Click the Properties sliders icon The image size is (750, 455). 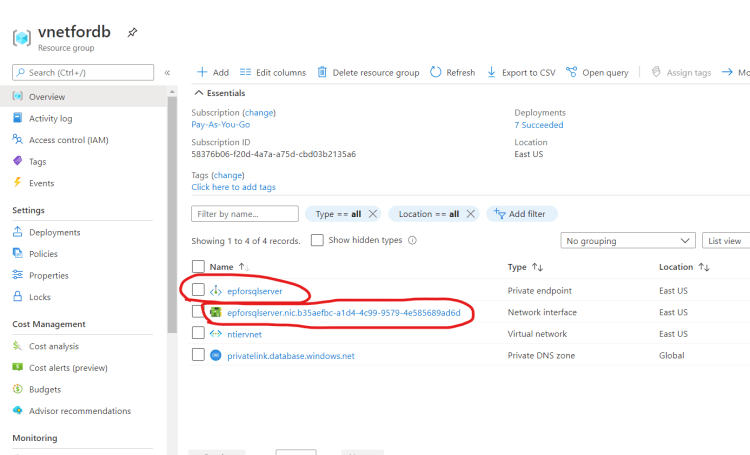point(18,275)
